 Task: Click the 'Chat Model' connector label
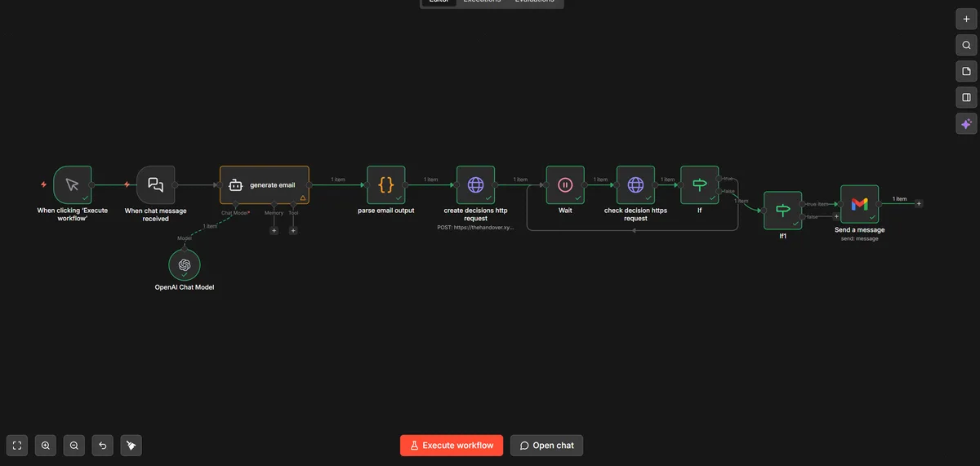[235, 212]
